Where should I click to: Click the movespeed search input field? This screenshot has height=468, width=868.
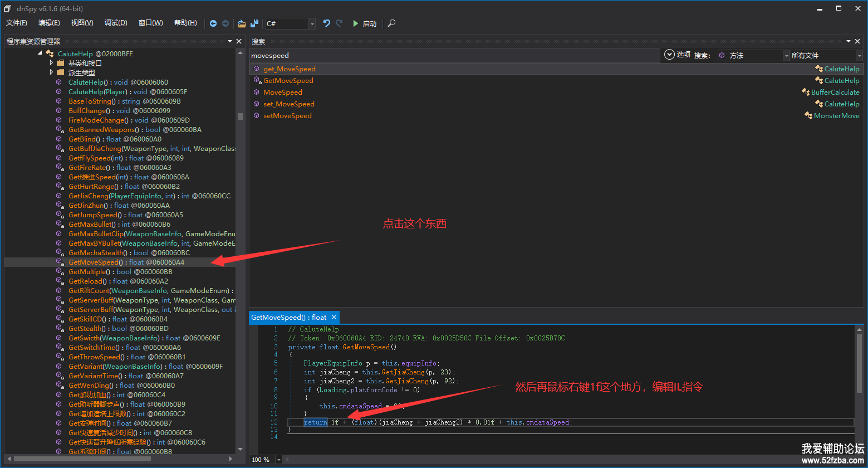click(x=455, y=55)
